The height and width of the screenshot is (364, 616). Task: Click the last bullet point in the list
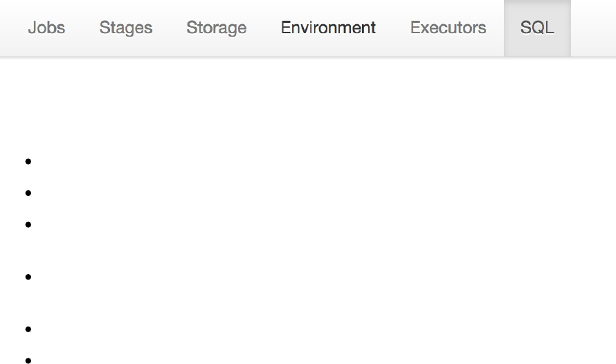[28, 360]
